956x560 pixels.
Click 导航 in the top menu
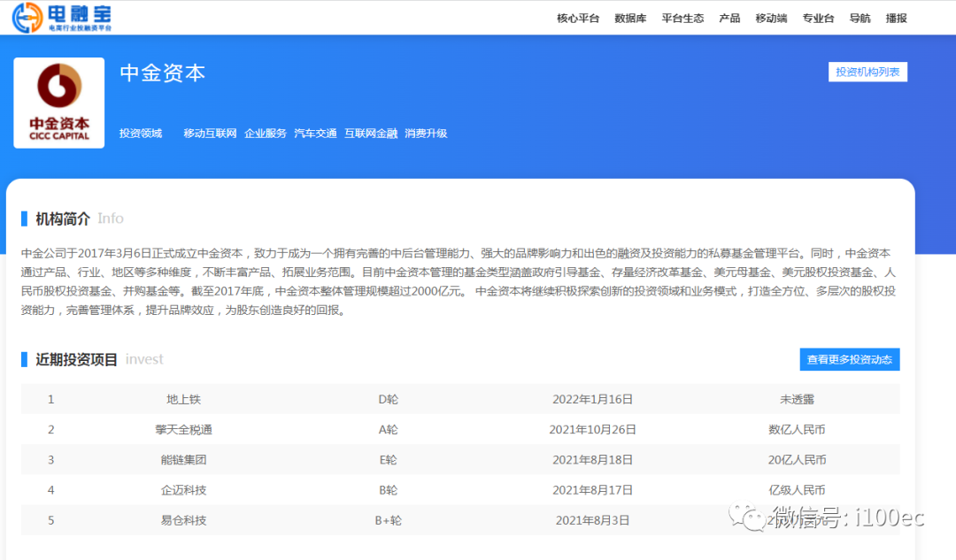tap(860, 19)
